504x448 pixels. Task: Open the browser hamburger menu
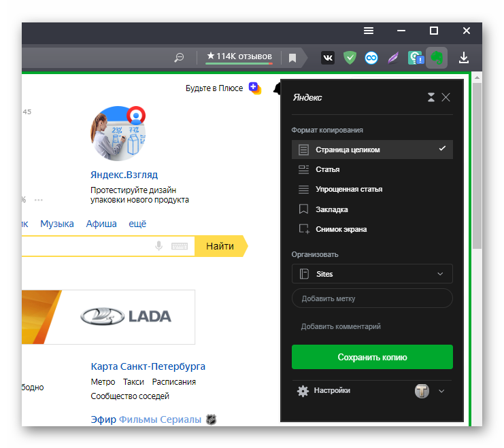click(369, 31)
